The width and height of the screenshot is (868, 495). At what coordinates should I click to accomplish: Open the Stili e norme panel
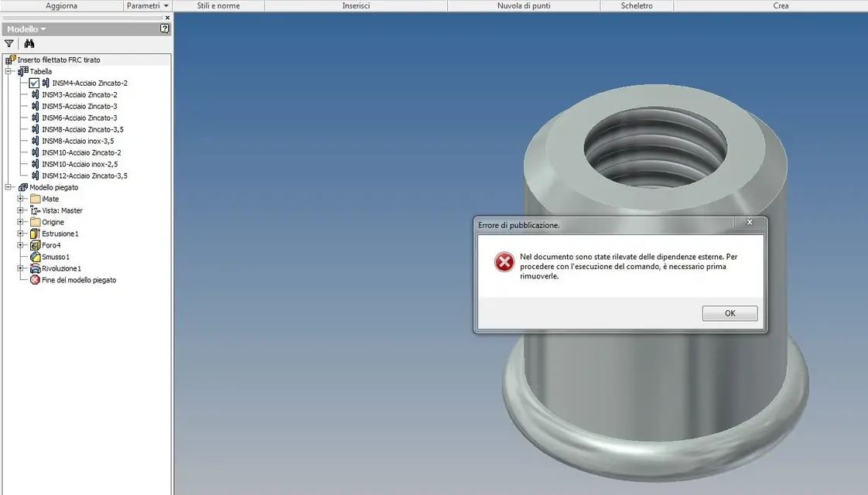pos(218,5)
